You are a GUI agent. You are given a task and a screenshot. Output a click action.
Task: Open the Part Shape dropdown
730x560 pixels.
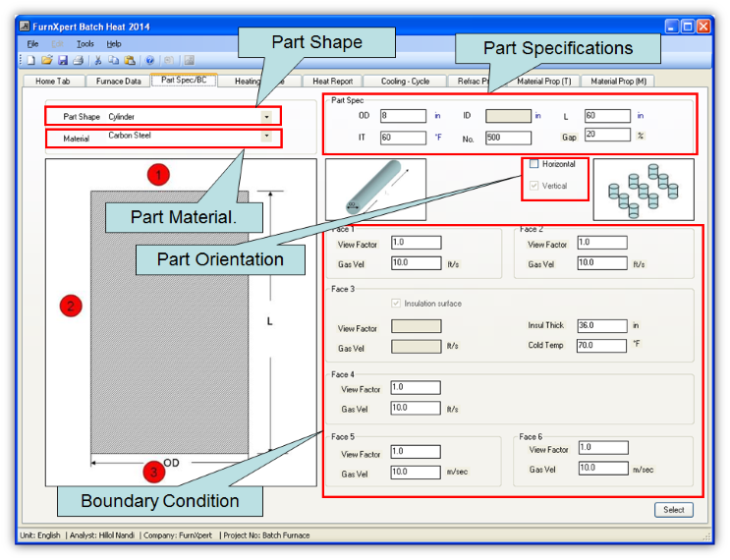click(266, 116)
